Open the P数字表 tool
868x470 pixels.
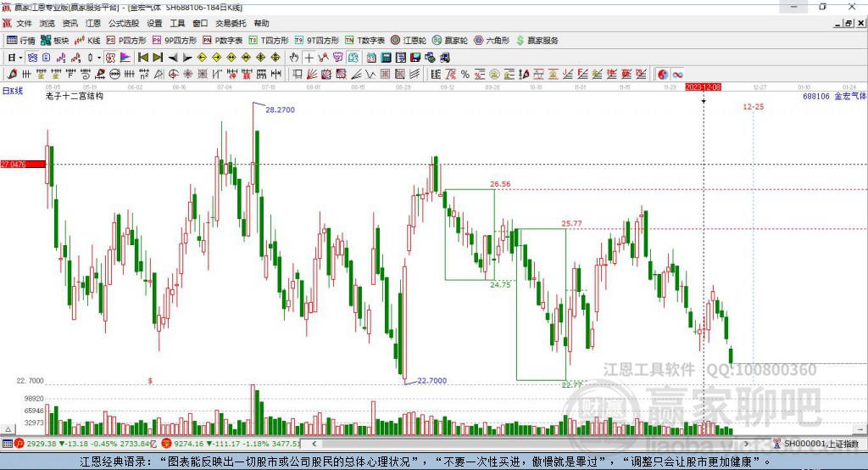223,41
